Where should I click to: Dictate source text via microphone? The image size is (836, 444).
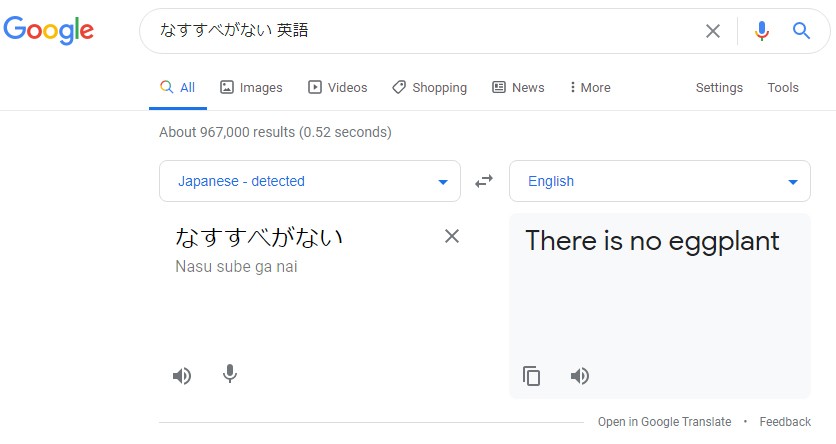pyautogui.click(x=230, y=375)
